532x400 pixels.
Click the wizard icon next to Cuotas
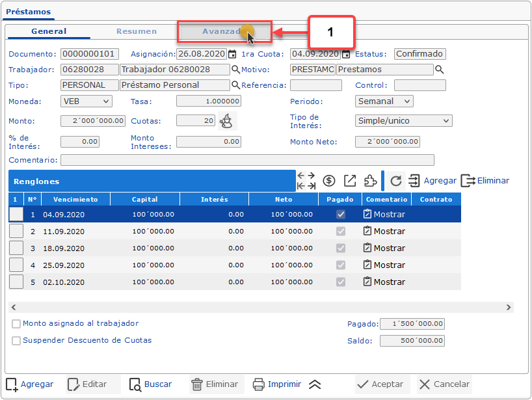tap(226, 120)
